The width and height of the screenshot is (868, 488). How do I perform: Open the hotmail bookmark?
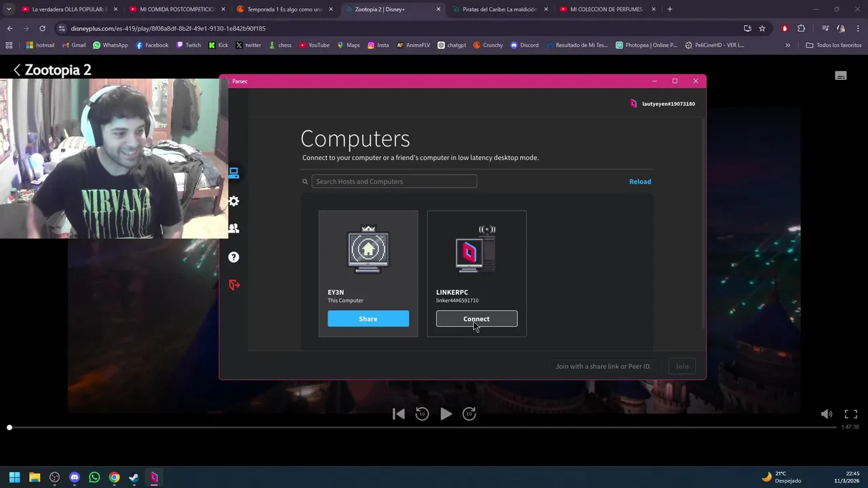40,45
